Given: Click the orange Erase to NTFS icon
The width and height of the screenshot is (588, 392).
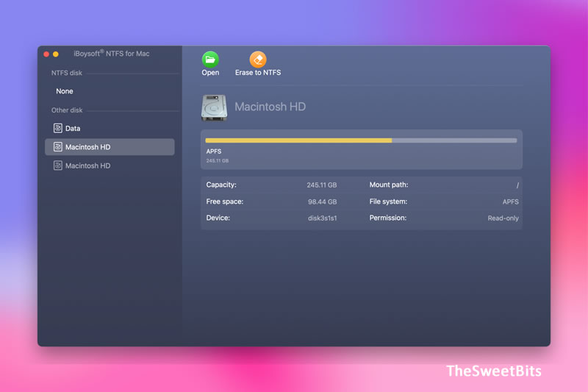Looking at the screenshot, I should tap(258, 60).
